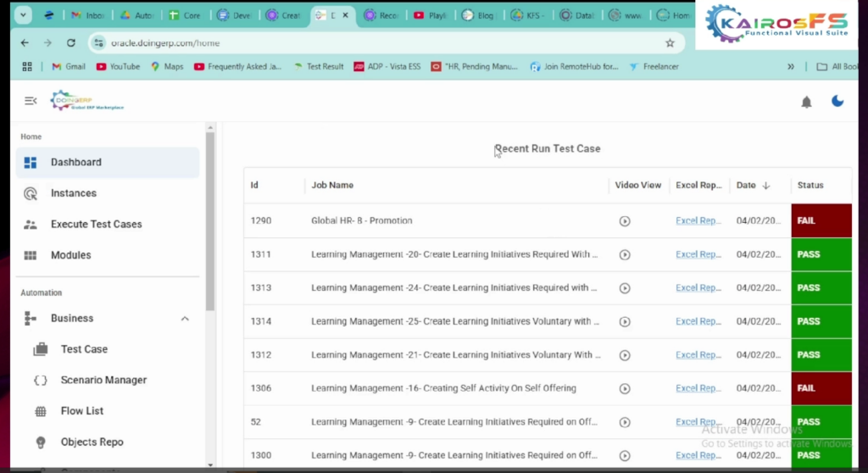Screen dimensions: 868x473
Task: Play video view for job 1311
Action: pos(625,254)
